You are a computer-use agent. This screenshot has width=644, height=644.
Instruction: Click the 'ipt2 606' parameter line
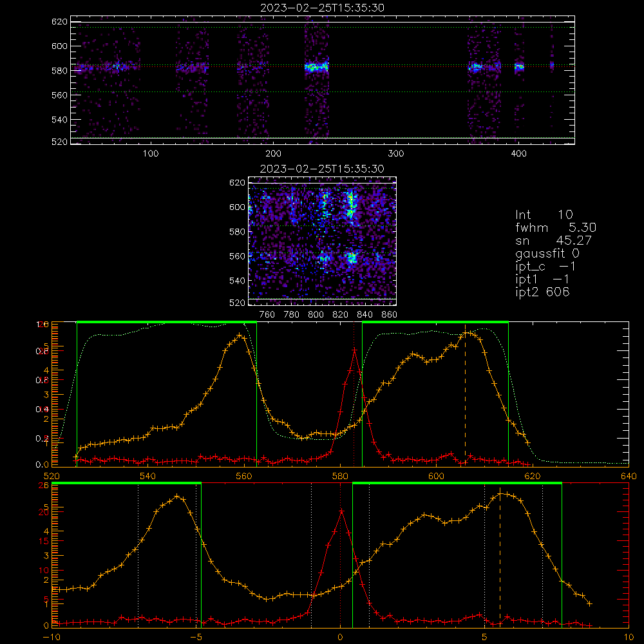point(542,292)
